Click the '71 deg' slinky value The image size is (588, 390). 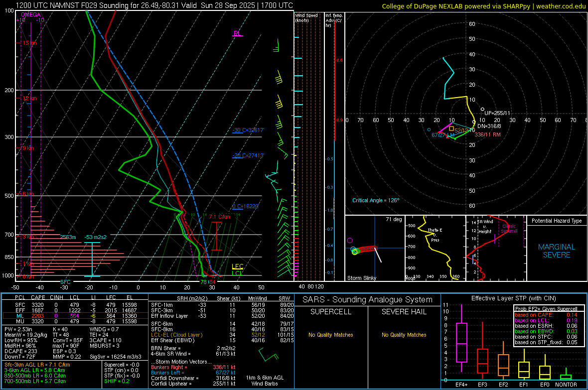point(394,219)
